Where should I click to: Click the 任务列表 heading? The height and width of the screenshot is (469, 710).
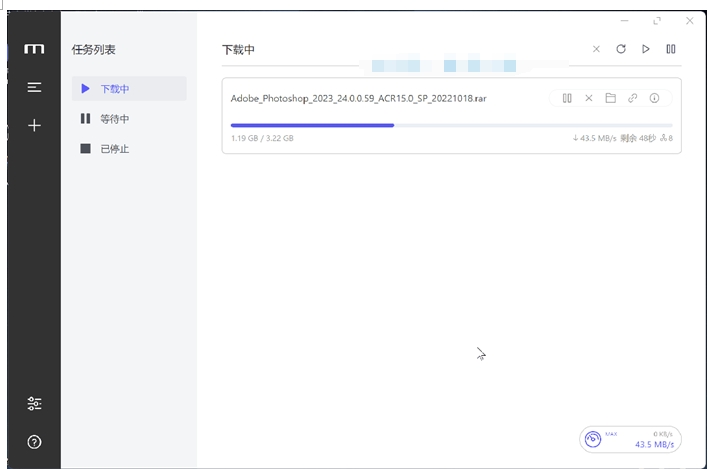click(93, 49)
